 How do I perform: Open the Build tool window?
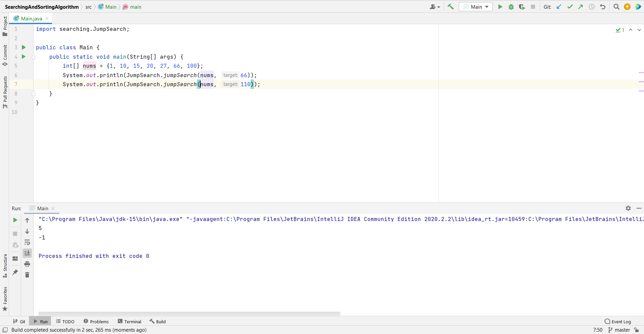(x=158, y=321)
